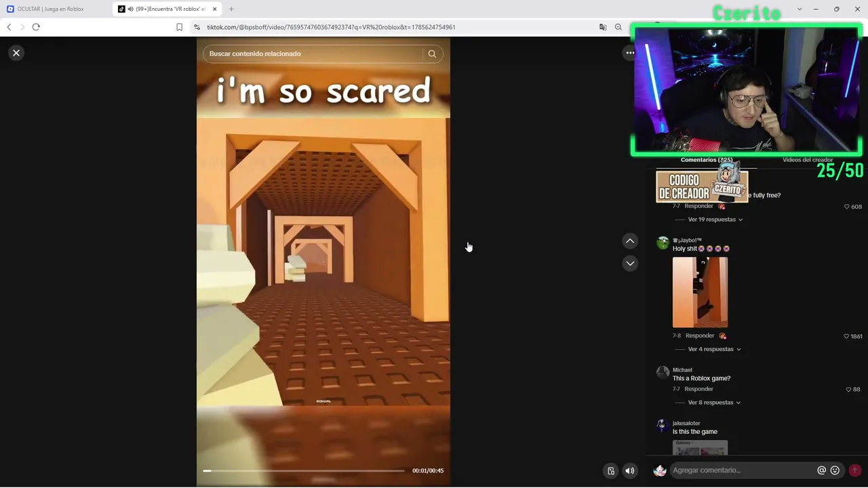Screen dimensions: 868x488
Task: Open the image in jakesaloter's comment
Action: 700,447
